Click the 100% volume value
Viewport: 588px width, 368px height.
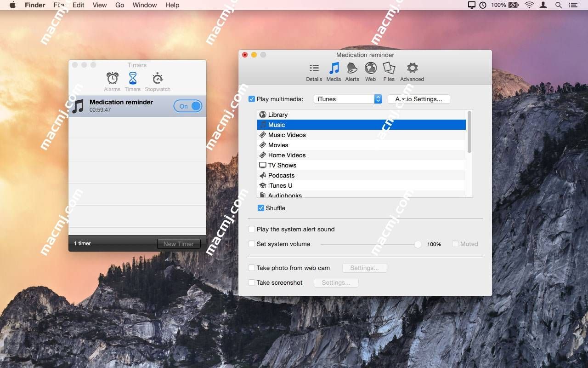(x=434, y=244)
